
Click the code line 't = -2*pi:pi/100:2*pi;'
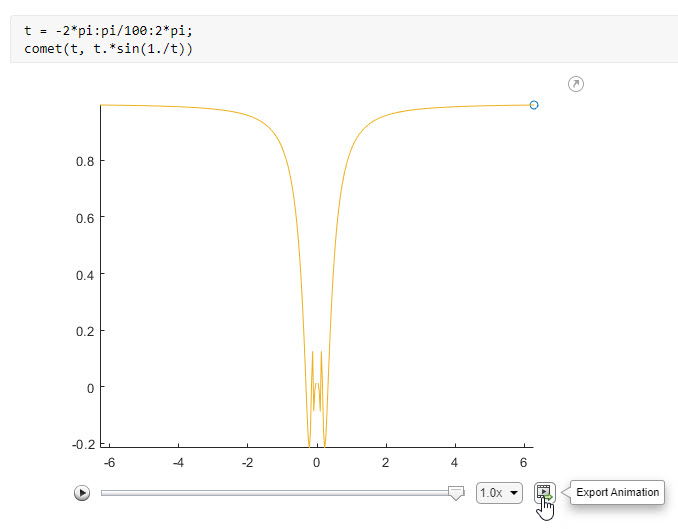[108, 31]
